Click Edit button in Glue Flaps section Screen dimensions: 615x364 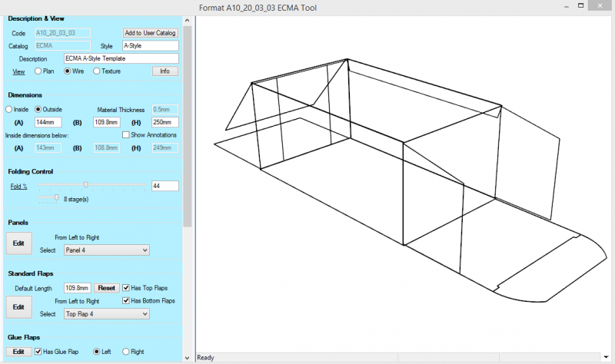18,352
